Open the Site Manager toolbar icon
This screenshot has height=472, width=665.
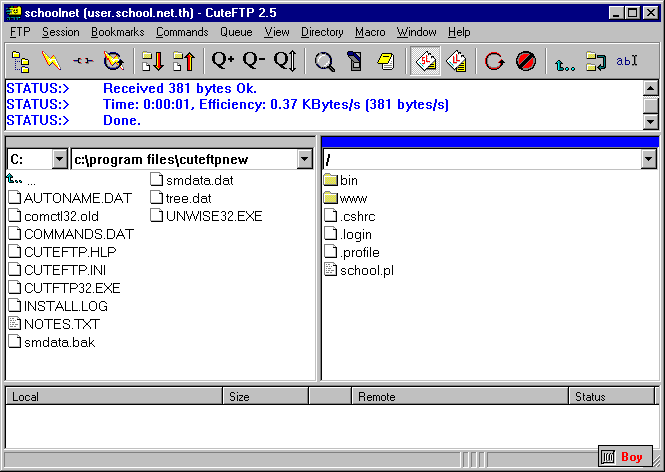coord(20,61)
